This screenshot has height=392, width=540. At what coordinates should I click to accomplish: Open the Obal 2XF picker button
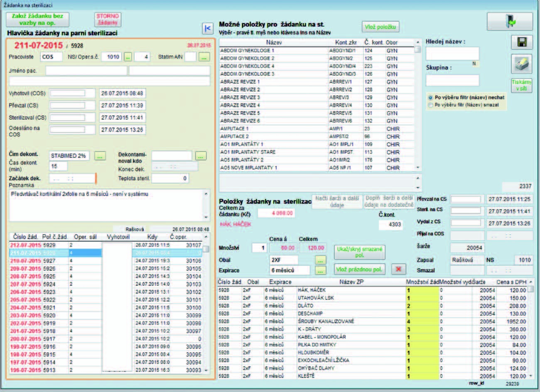coord(320,260)
